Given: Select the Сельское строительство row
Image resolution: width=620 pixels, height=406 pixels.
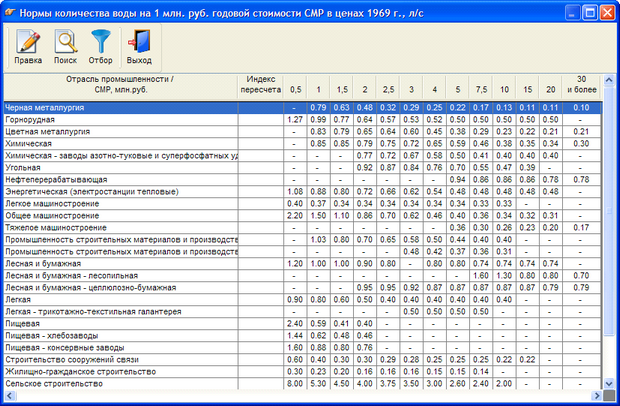Looking at the screenshot, I should click(302, 384).
